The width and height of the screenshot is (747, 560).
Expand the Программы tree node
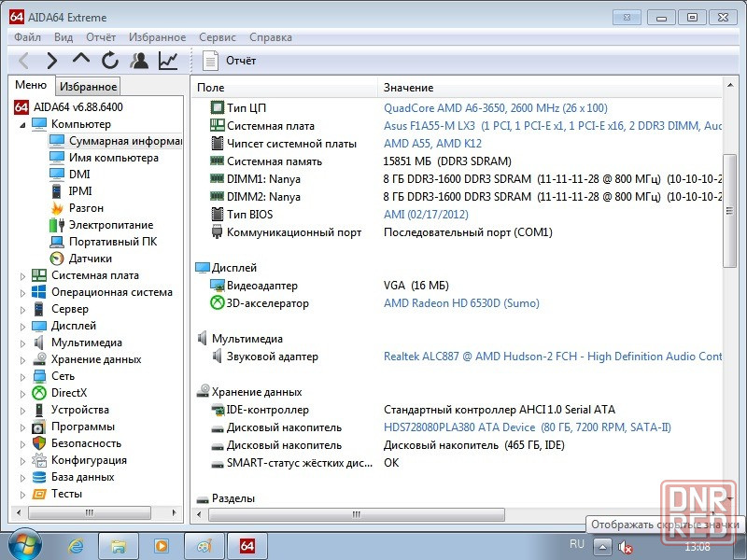pos(22,427)
